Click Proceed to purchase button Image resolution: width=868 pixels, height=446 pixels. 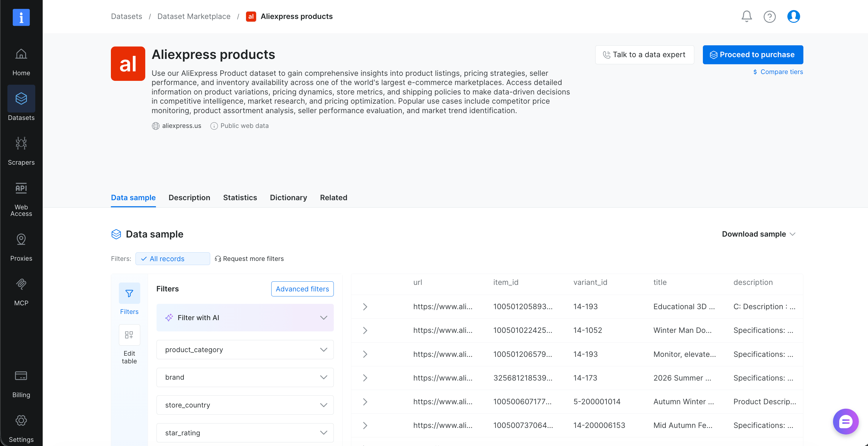coord(752,54)
